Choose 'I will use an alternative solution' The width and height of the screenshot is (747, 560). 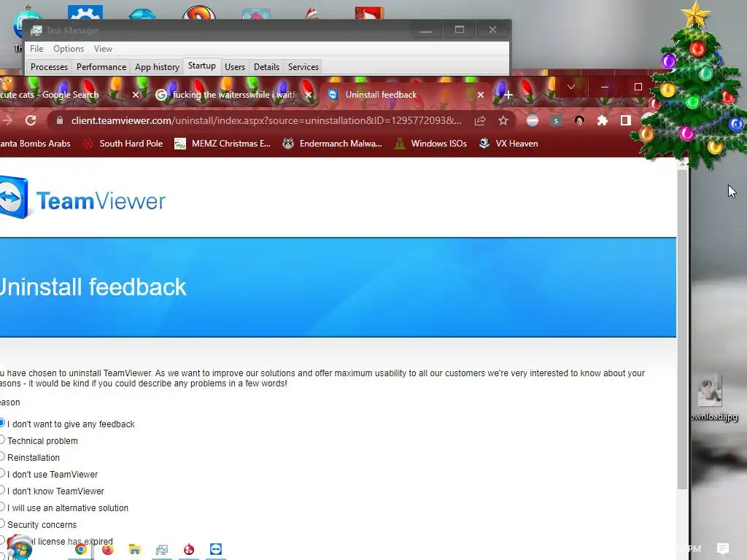point(2,507)
